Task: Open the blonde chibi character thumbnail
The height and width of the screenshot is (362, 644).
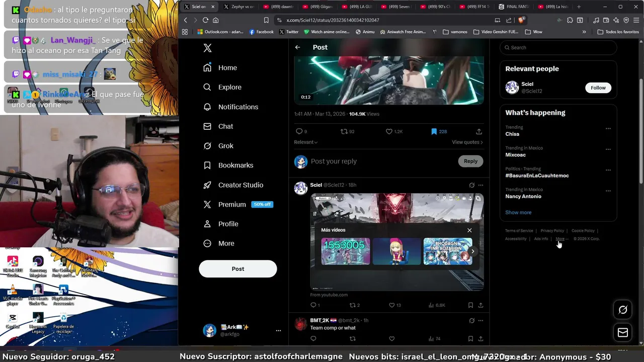Action: click(396, 251)
